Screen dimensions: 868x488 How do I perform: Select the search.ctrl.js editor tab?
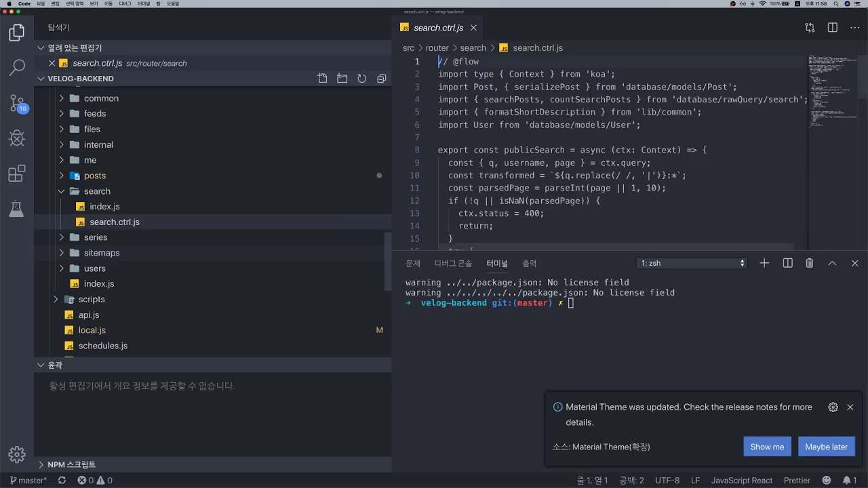pos(438,28)
